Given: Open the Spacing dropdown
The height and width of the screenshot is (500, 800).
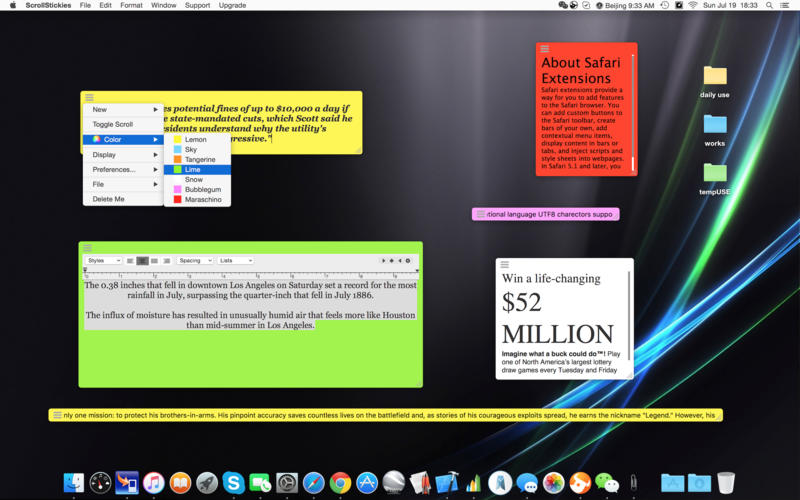Looking at the screenshot, I should point(194,261).
